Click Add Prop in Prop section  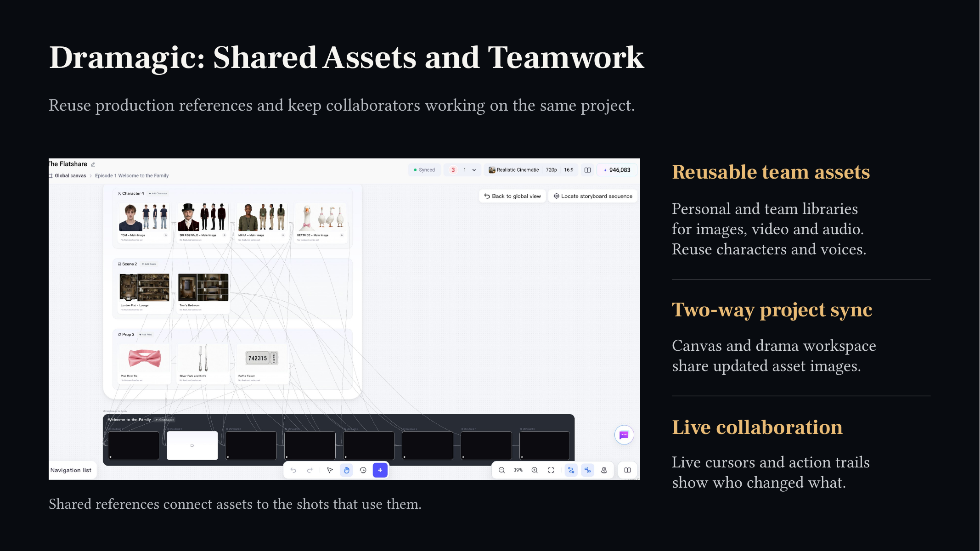(x=146, y=335)
